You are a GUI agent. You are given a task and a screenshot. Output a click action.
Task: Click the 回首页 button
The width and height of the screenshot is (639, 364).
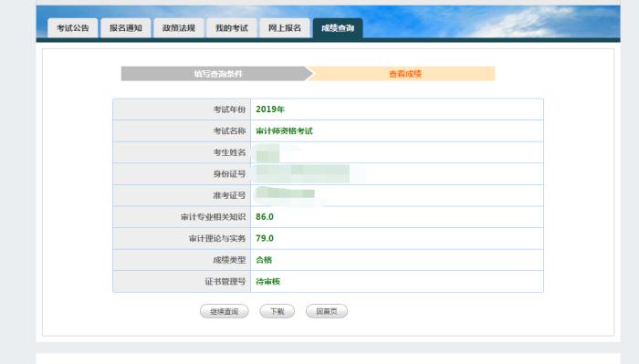point(327,311)
